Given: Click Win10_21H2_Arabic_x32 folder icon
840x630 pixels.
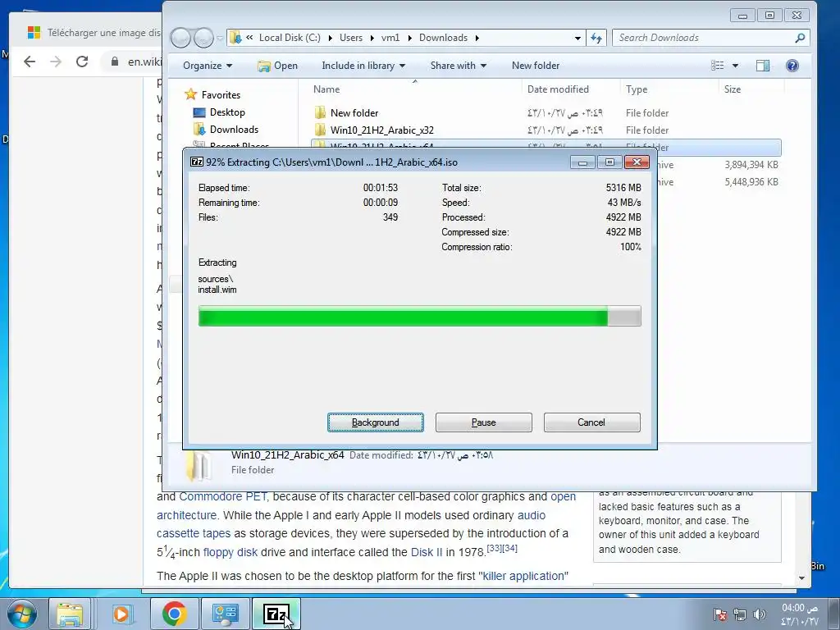Looking at the screenshot, I should (x=321, y=130).
